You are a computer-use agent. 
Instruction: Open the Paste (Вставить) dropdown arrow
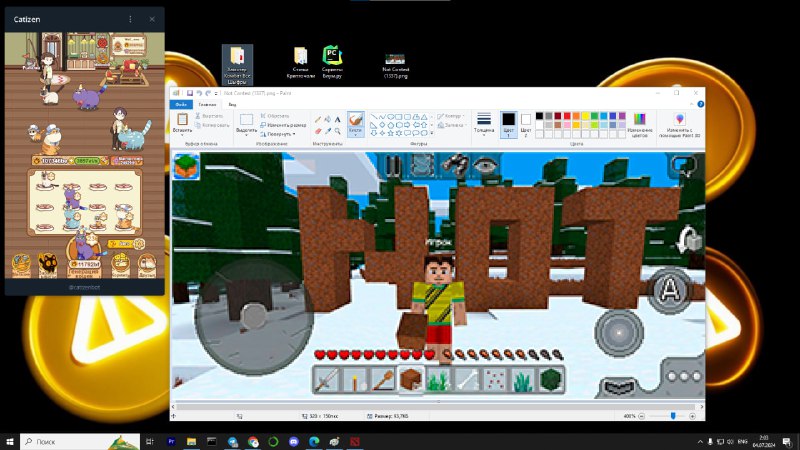[182, 133]
